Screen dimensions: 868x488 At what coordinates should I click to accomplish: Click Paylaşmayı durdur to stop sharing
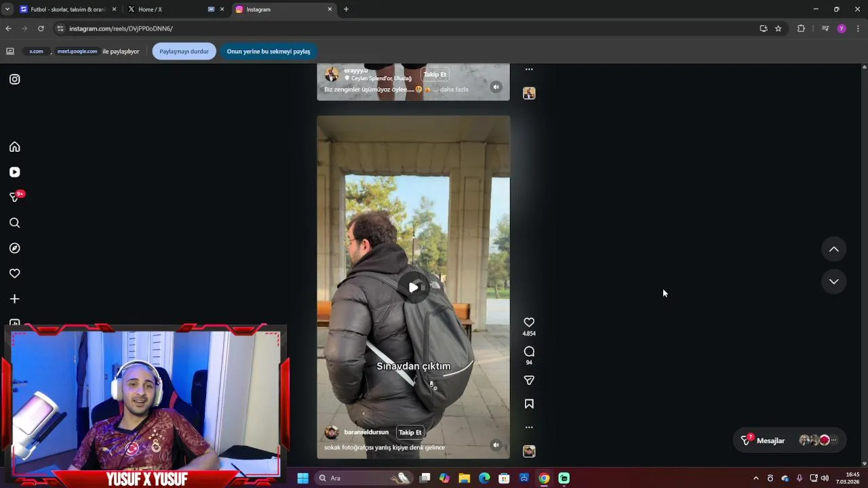184,52
